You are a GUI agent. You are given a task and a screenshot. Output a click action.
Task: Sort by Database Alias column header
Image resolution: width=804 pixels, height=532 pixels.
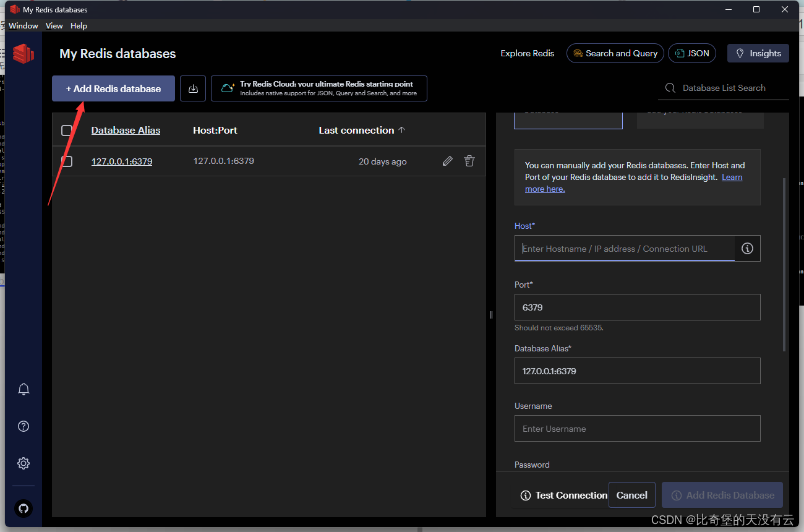(x=126, y=130)
